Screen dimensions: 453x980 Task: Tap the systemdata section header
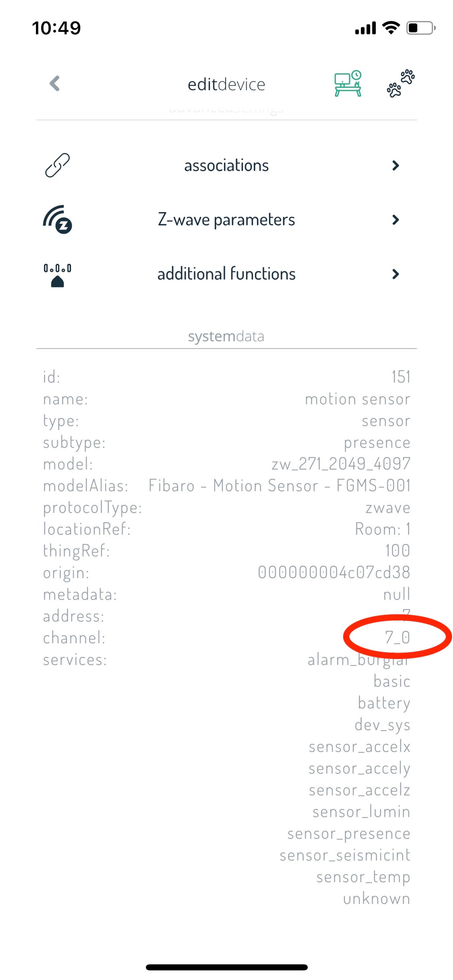coord(226,336)
